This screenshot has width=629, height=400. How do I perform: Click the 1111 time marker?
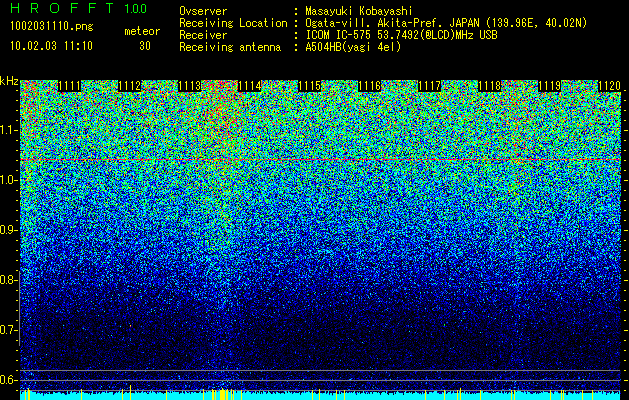pos(69,86)
